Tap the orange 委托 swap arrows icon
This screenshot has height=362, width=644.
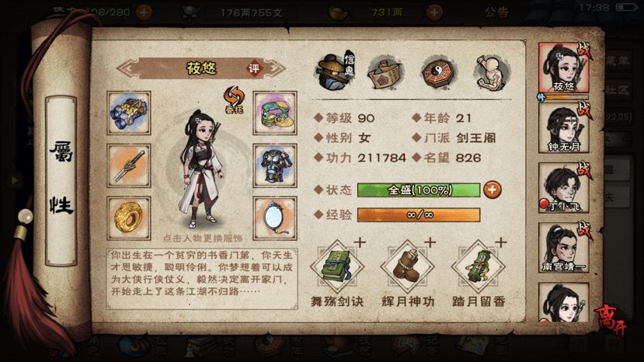click(x=234, y=100)
